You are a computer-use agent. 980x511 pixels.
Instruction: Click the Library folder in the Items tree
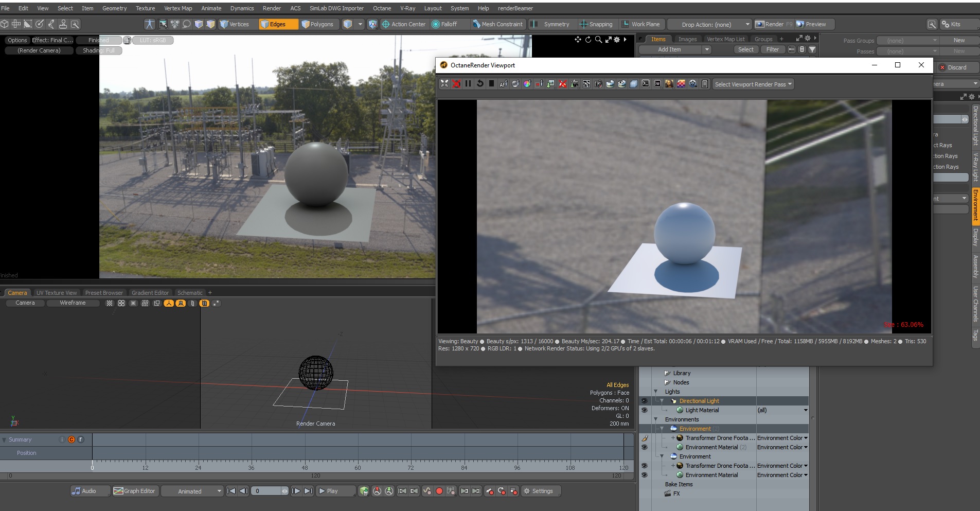point(682,373)
